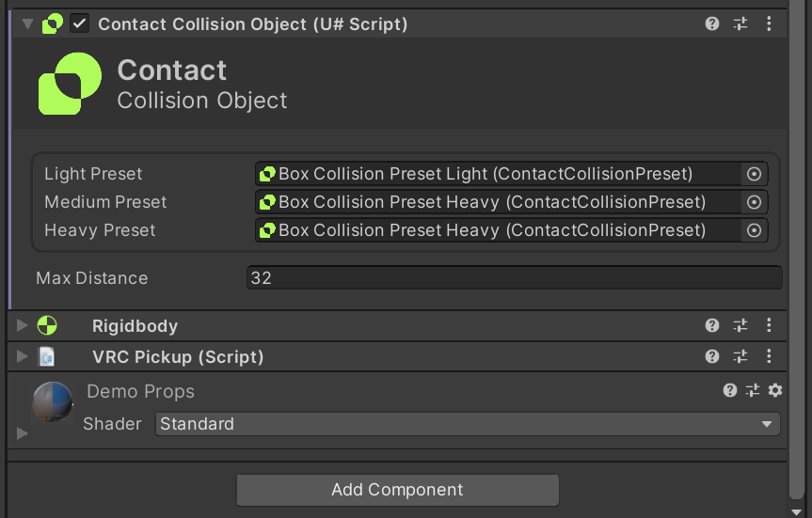Expand the VRC Pickup script component
Image resolution: width=812 pixels, height=518 pixels.
click(x=23, y=357)
